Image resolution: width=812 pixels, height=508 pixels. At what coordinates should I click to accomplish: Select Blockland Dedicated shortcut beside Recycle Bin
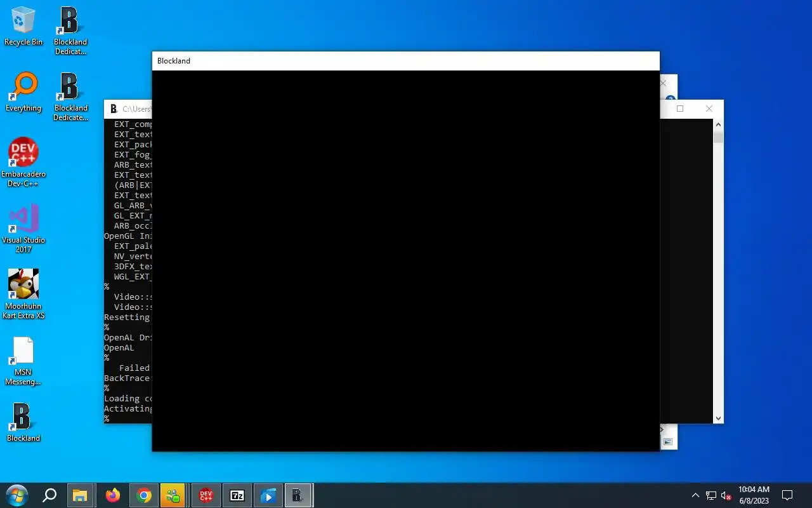[x=70, y=30]
